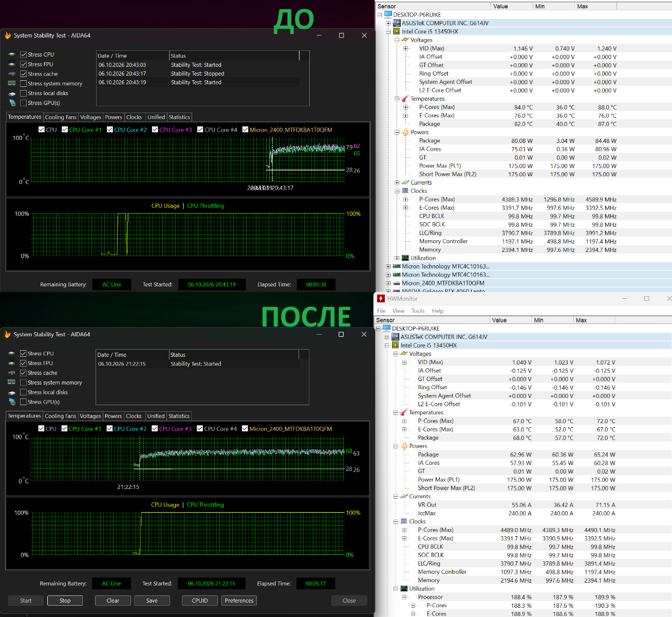Click the Voltages lightning icon in the lower HWMonitor
This screenshot has height=617, width=672.
[x=404, y=354]
